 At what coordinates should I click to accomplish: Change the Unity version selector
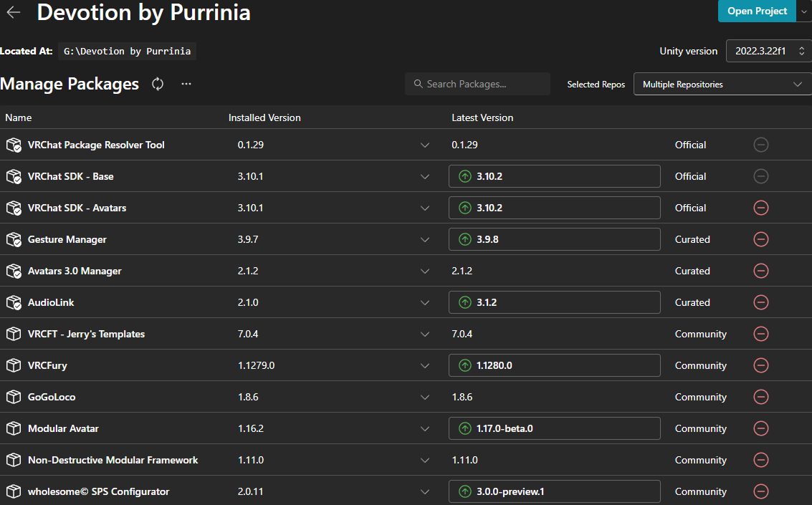click(x=769, y=51)
